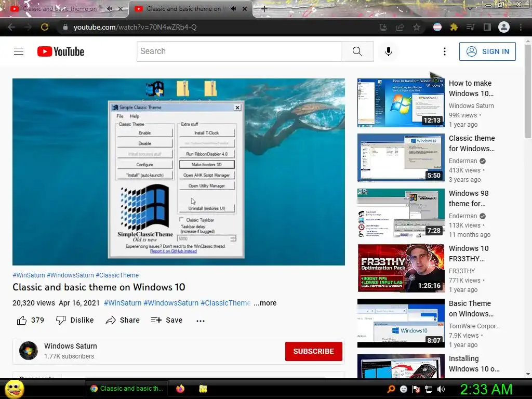532x399 pixels.
Task: Open the Windows Saturn channel avatar
Action: pyautogui.click(x=29, y=351)
